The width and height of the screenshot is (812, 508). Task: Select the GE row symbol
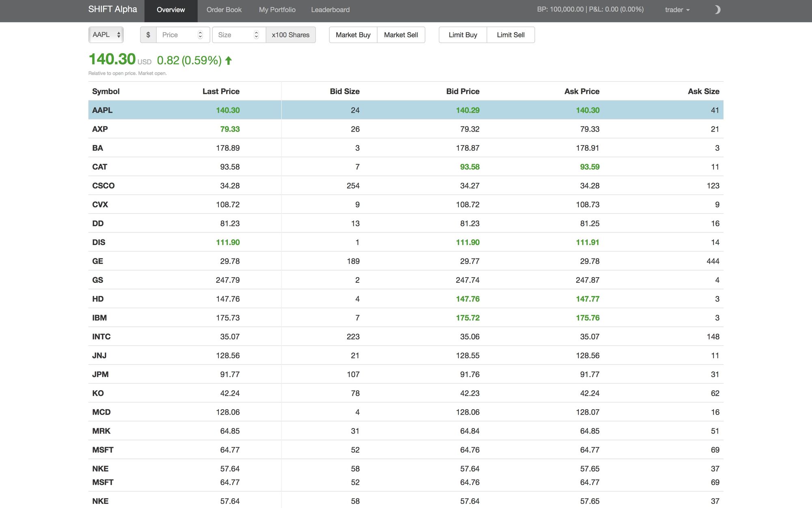97,261
